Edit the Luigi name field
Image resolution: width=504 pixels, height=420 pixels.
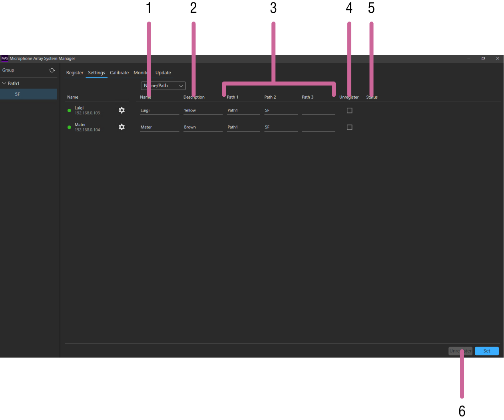159,111
